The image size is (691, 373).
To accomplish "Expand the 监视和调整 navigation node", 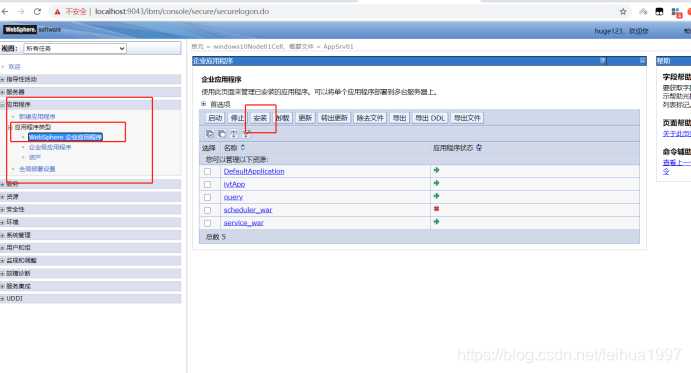I will tap(3, 261).
